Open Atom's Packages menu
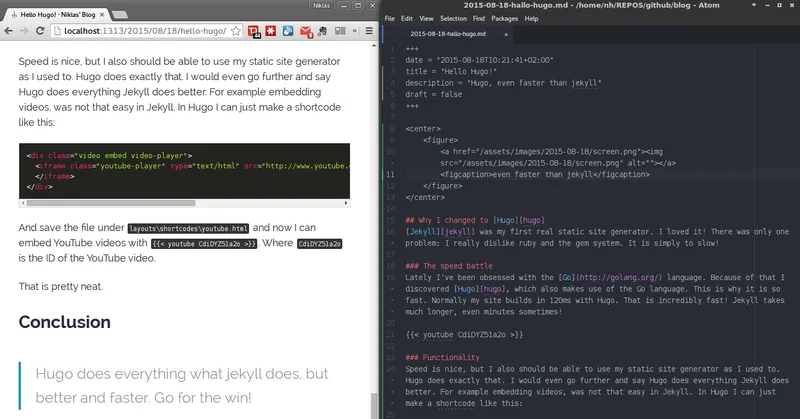 (x=505, y=18)
